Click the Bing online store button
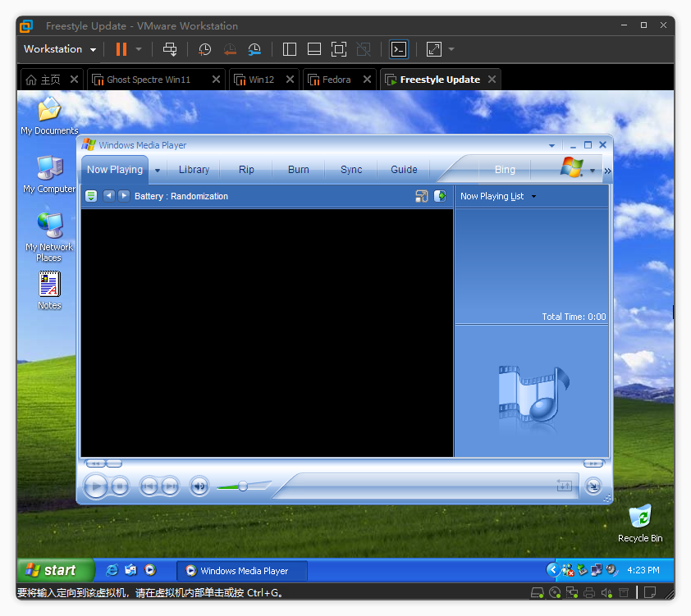Viewport: 691px width, 616px height. pyautogui.click(x=505, y=170)
